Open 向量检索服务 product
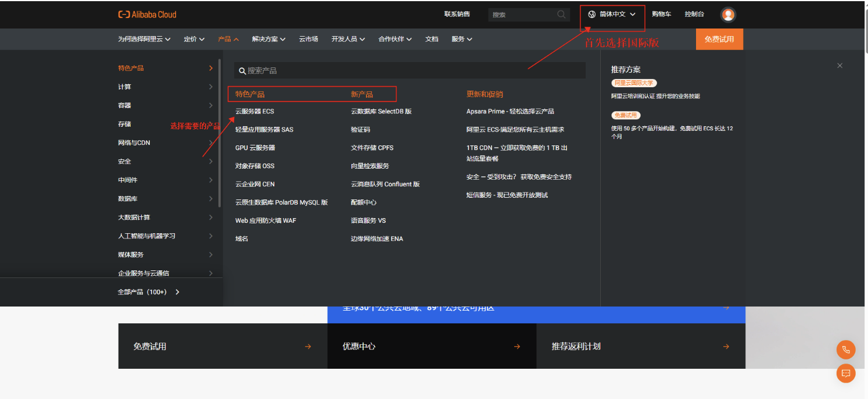This screenshot has height=399, width=868. 370,166
